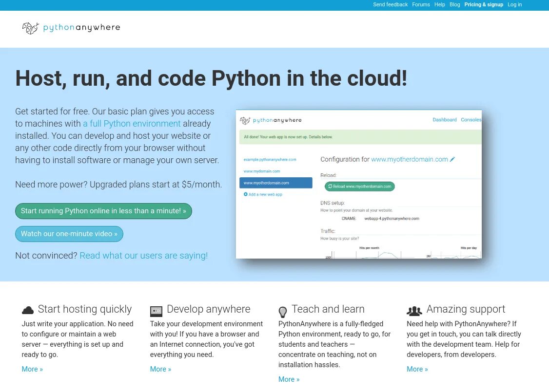549x392 pixels.
Task: Click More under Develop anywhere
Action: pyautogui.click(x=160, y=369)
